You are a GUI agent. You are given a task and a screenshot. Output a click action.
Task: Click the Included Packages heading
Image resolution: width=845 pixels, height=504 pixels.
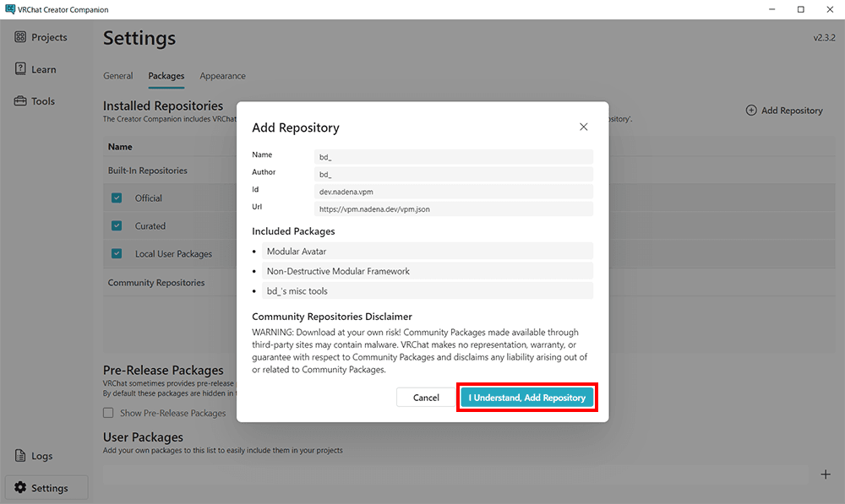pos(293,231)
